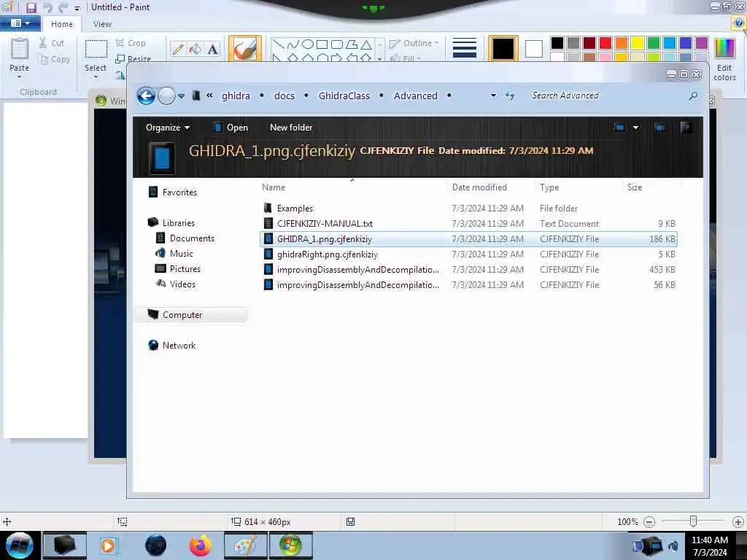Choose Paint line Size button
Screen dimensions: 747x560
tap(465, 48)
